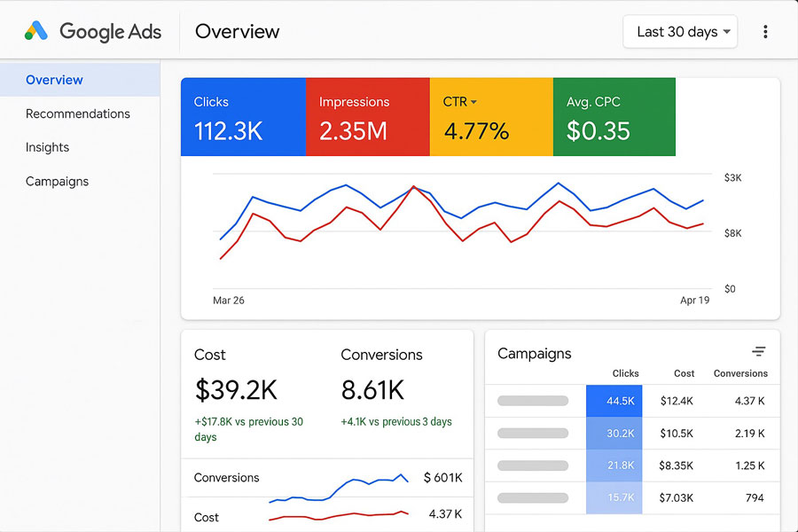The image size is (798, 532).
Task: Click the 44.5K clicks cell
Action: (x=620, y=401)
